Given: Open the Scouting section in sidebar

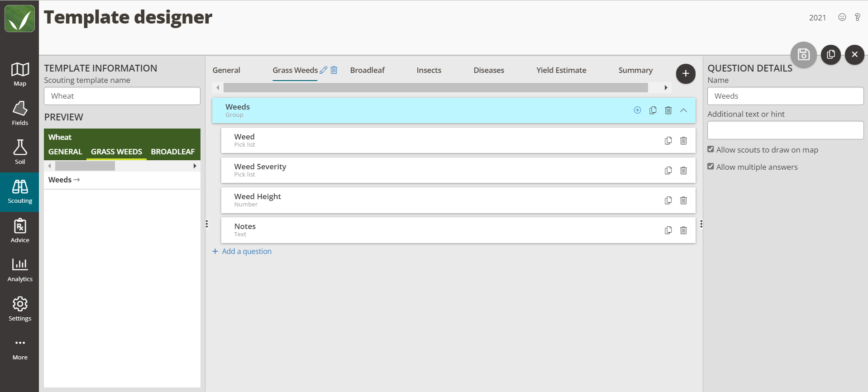Looking at the screenshot, I should coord(20,192).
